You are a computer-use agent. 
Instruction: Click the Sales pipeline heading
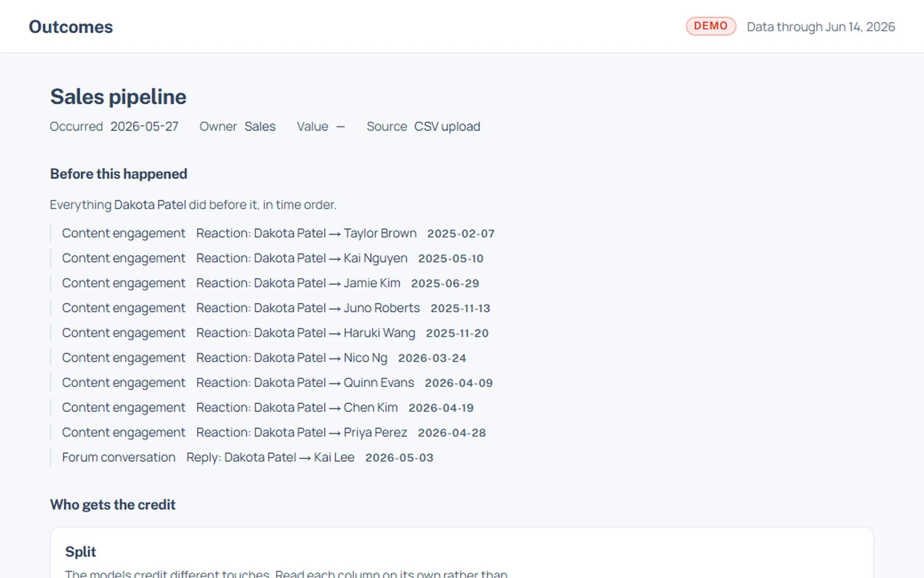[118, 96]
